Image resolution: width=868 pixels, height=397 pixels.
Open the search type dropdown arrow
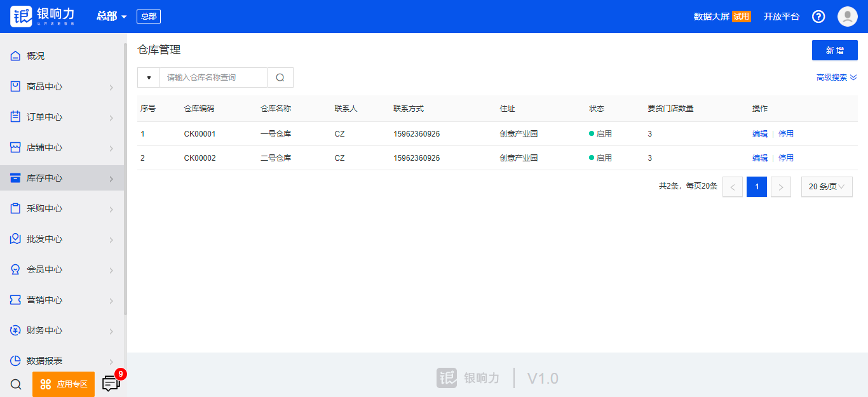[x=149, y=77]
